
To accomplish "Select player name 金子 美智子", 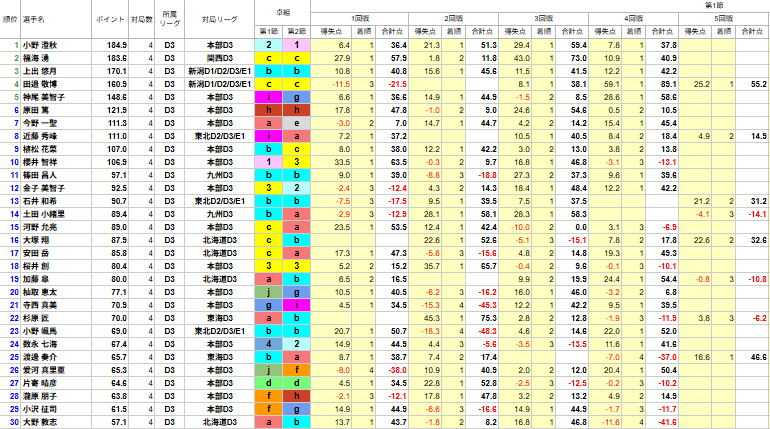I will click(43, 188).
